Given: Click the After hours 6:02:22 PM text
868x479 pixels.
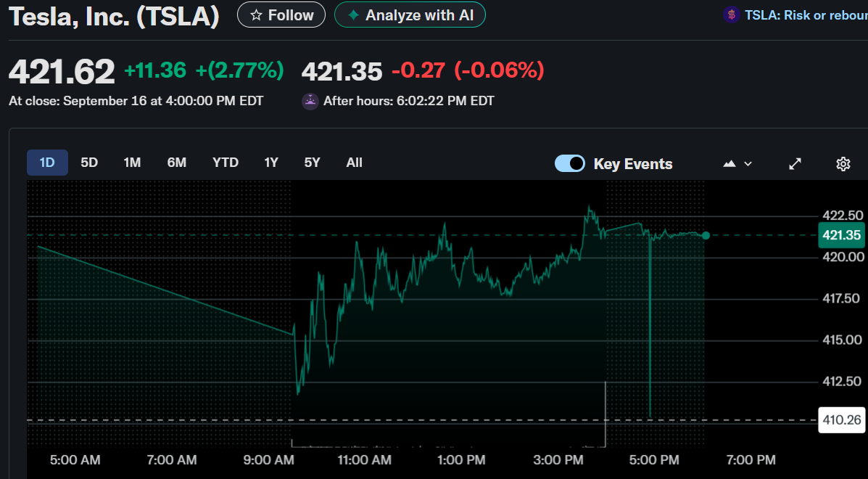Looking at the screenshot, I should tap(408, 101).
